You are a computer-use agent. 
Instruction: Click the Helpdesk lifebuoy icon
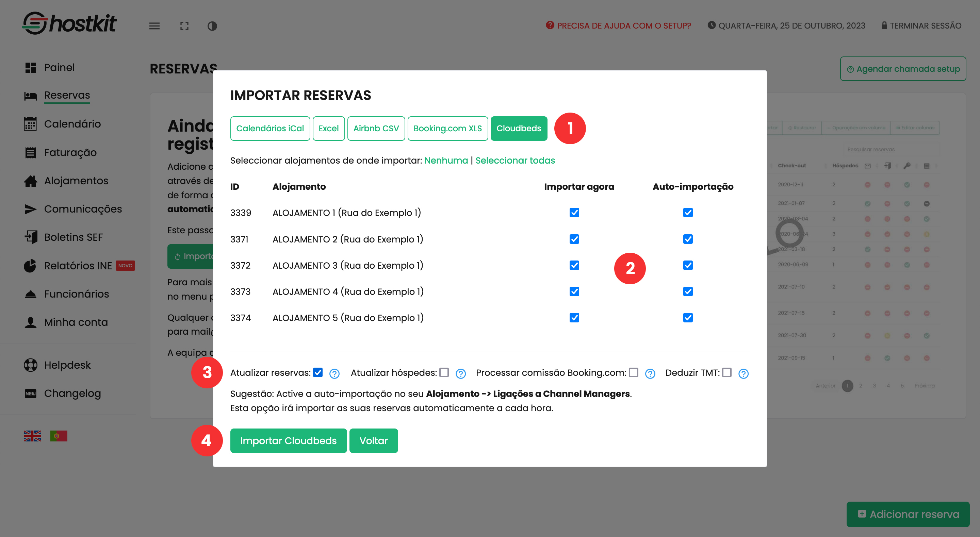click(30, 365)
